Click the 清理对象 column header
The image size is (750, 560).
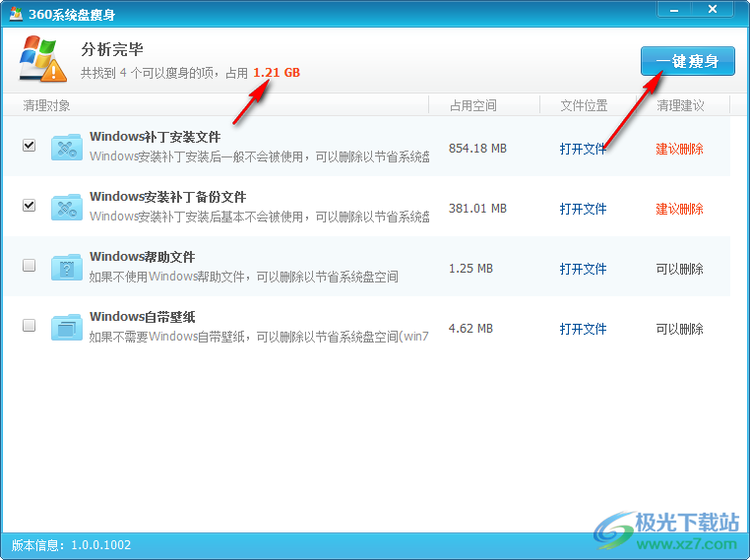pyautogui.click(x=45, y=105)
